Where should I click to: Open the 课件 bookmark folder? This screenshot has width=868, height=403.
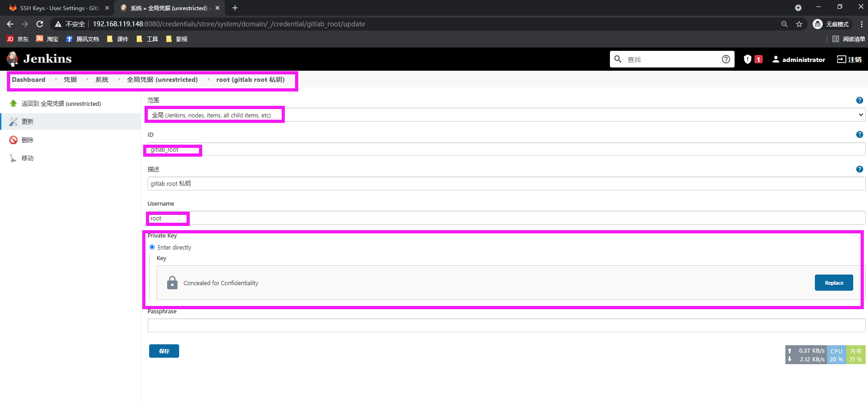tap(118, 39)
